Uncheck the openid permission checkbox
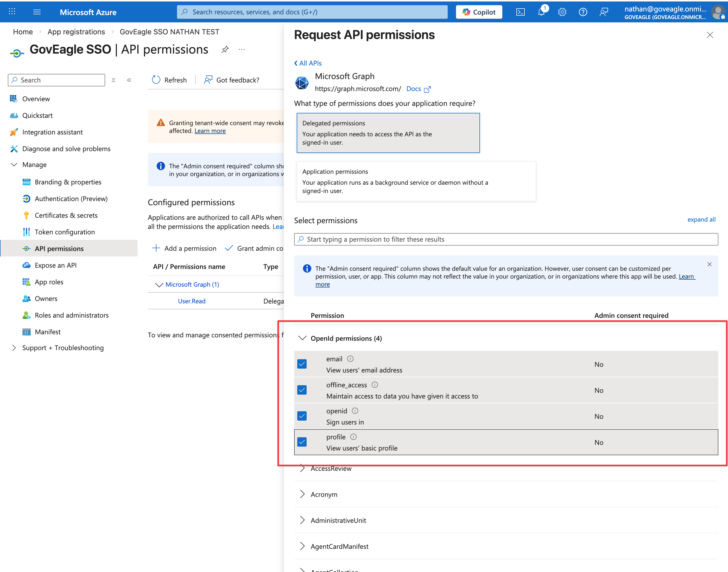 302,416
